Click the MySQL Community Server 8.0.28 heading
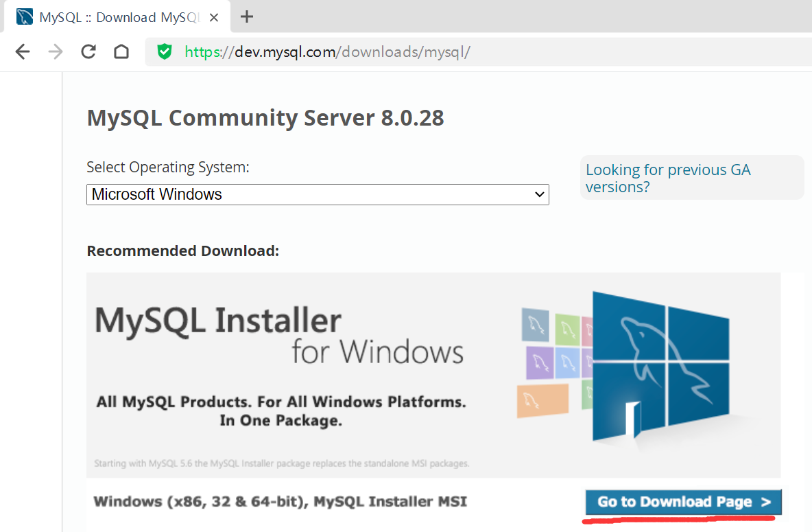The image size is (812, 532). [x=265, y=118]
